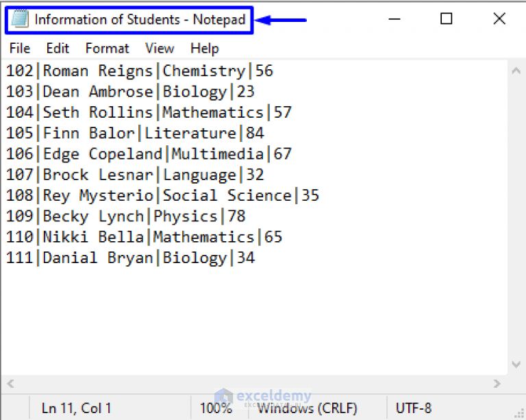The image size is (526, 420).
Task: Click the vertical scrollbar down arrow
Action: click(516, 365)
